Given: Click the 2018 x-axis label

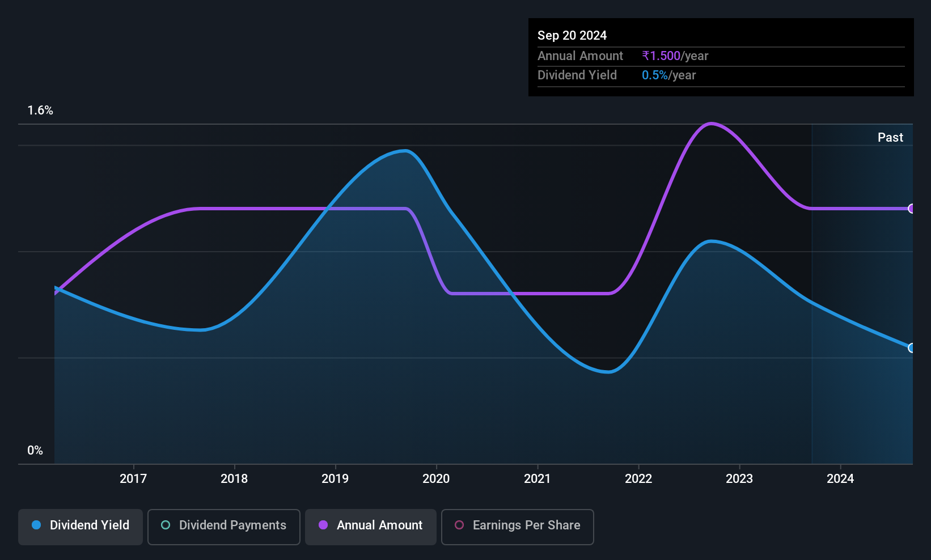Looking at the screenshot, I should [234, 478].
